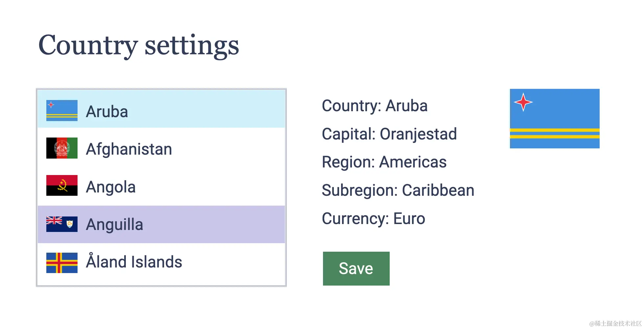
Task: Click the Subregion: Caribbean text
Action: pyautogui.click(x=398, y=190)
